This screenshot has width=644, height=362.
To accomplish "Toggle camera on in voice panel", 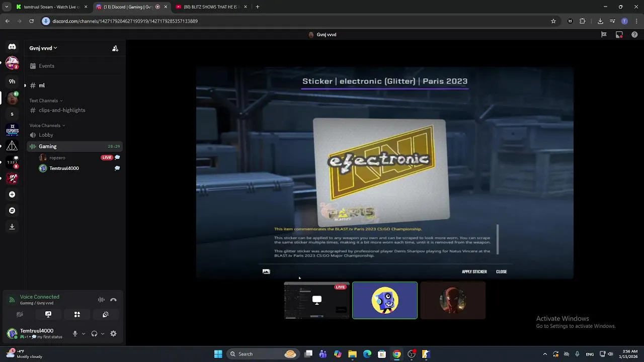I will click(20, 315).
